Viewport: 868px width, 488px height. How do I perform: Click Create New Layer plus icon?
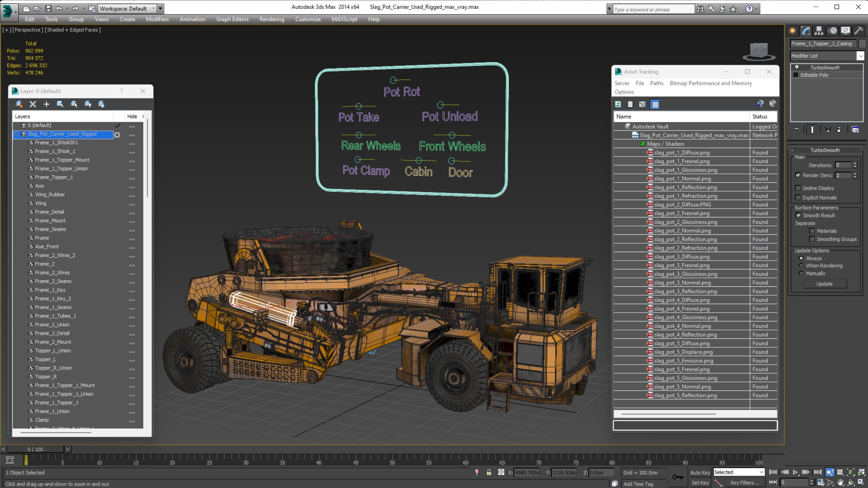pos(47,104)
